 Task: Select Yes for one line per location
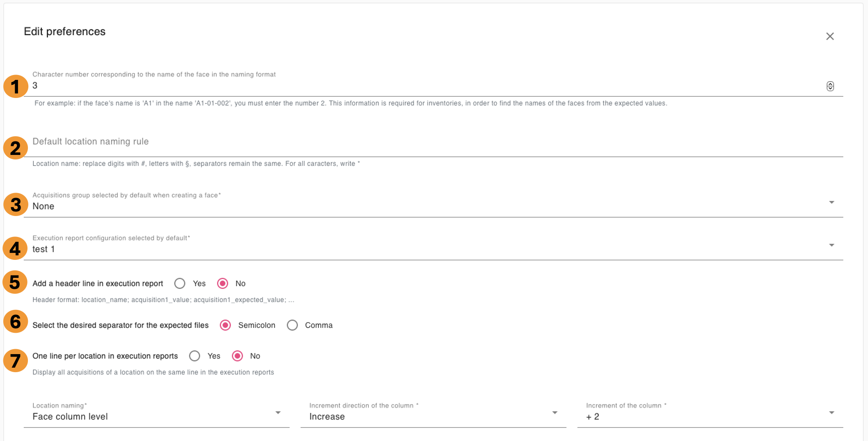point(194,356)
